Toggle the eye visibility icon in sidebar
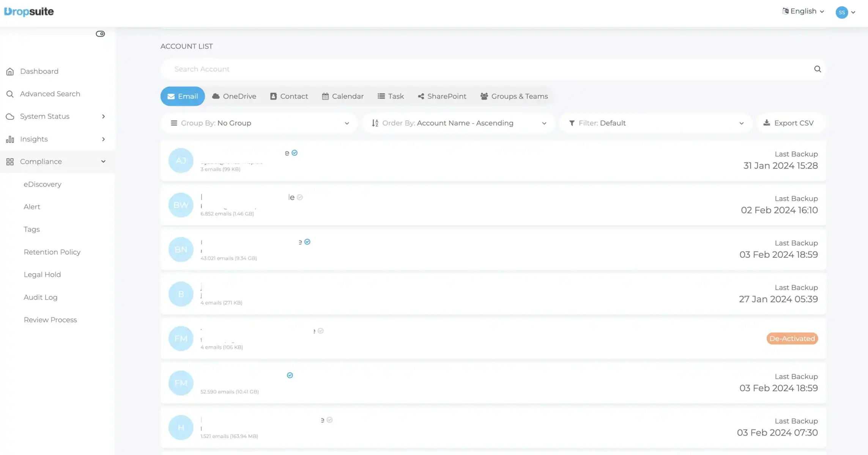Screen dimensions: 868x455 coord(100,34)
